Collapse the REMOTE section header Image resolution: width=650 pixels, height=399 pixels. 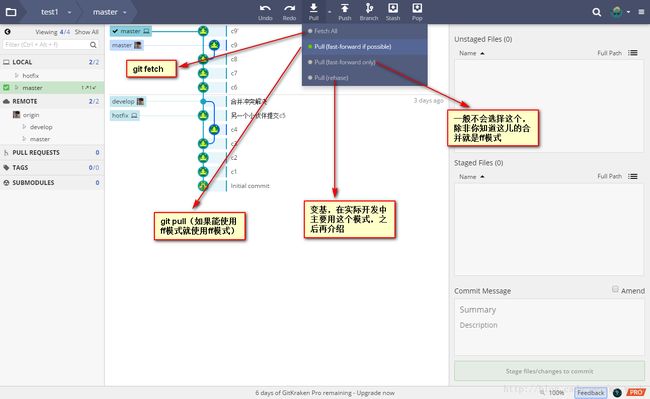(x=52, y=101)
